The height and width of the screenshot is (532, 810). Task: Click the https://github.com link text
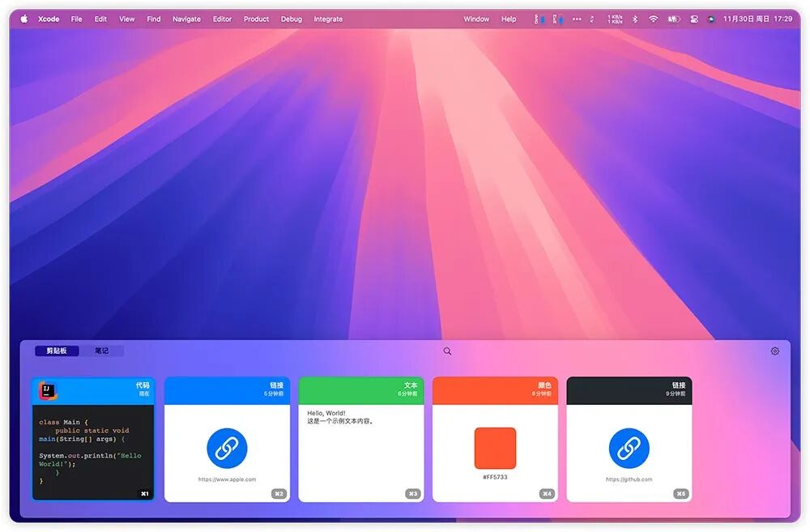tap(629, 479)
